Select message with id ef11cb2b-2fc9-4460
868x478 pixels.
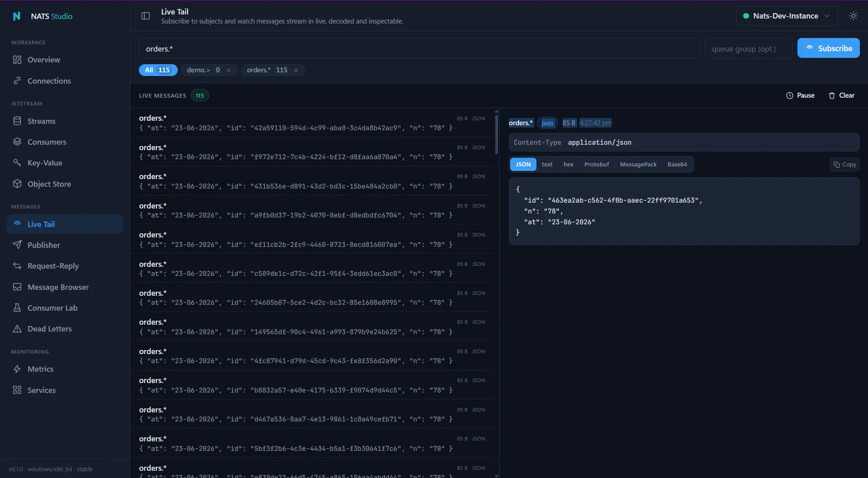click(x=312, y=240)
